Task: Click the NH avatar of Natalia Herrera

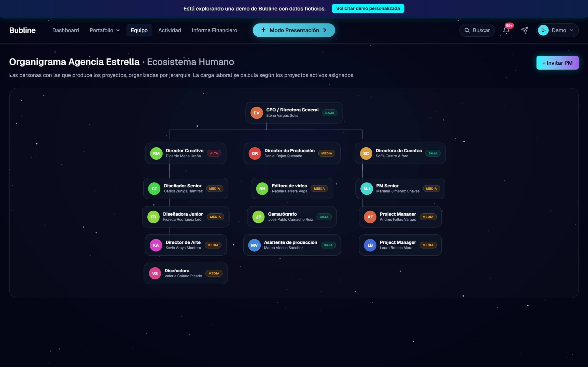Action: point(262,189)
